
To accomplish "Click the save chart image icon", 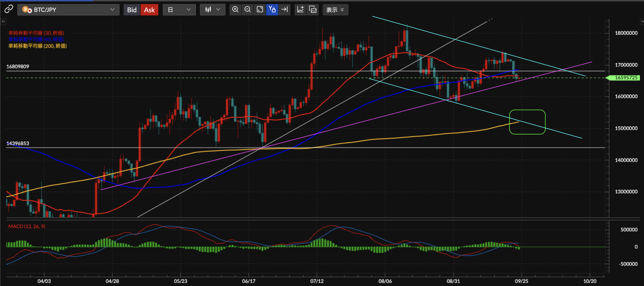I will tap(313, 10).
